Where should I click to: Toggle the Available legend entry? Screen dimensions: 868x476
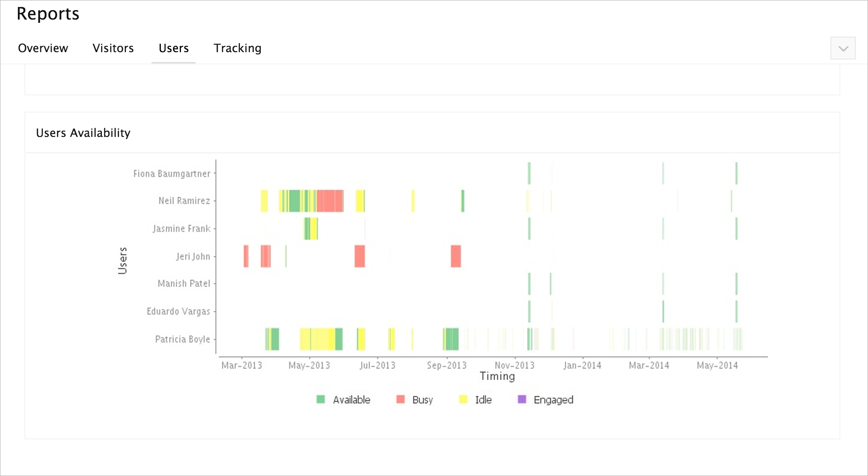351,400
